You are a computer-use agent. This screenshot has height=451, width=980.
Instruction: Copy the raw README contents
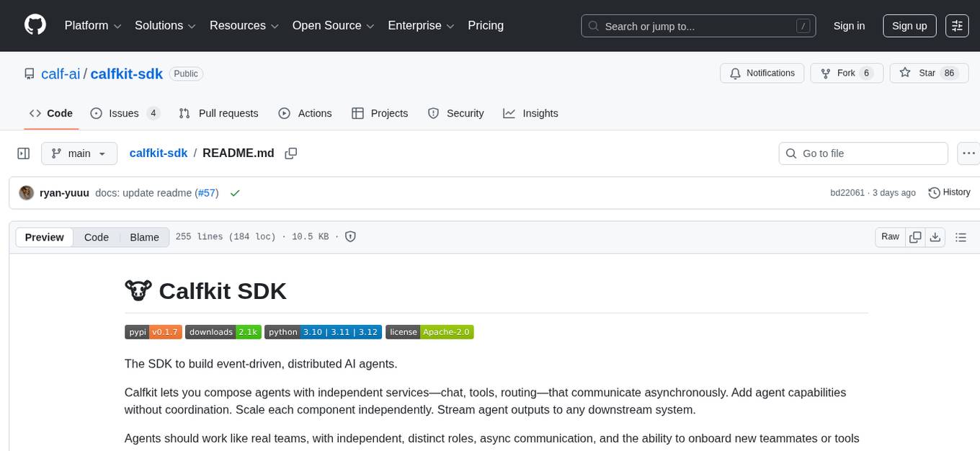click(915, 236)
